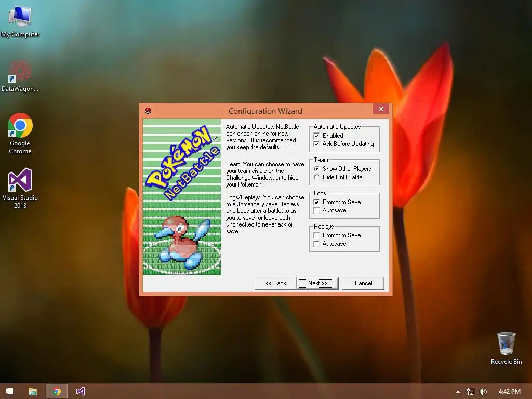
Task: Cancel the Configuration Wizard
Action: 363,283
